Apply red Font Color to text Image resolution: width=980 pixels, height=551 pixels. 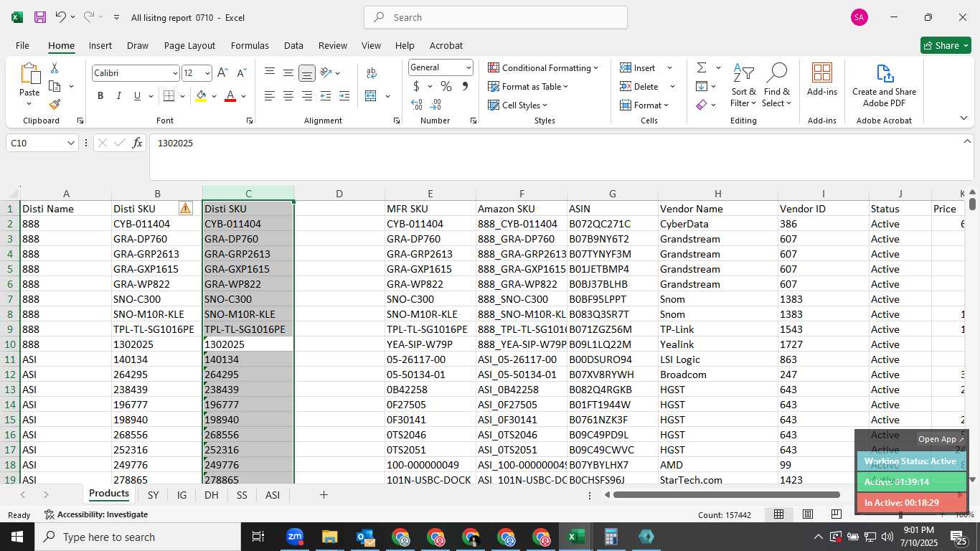pyautogui.click(x=230, y=96)
